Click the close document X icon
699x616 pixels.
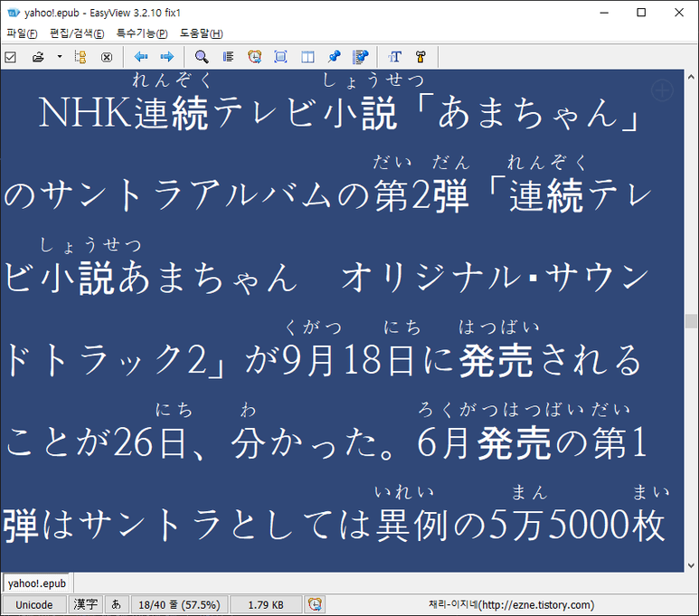(107, 57)
